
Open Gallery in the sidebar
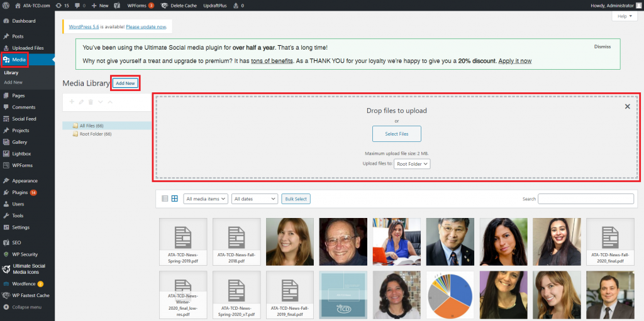point(19,142)
